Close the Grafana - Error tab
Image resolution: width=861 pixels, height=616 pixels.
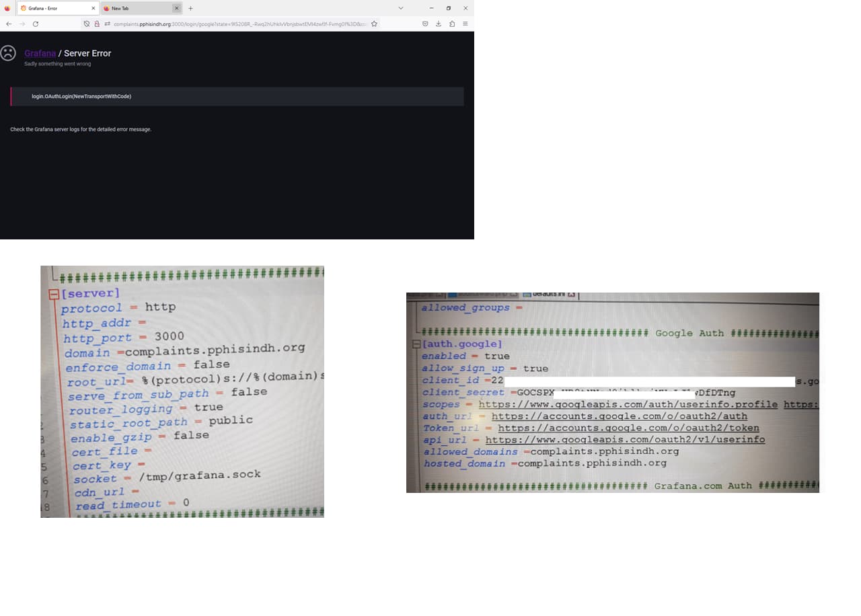pyautogui.click(x=93, y=8)
